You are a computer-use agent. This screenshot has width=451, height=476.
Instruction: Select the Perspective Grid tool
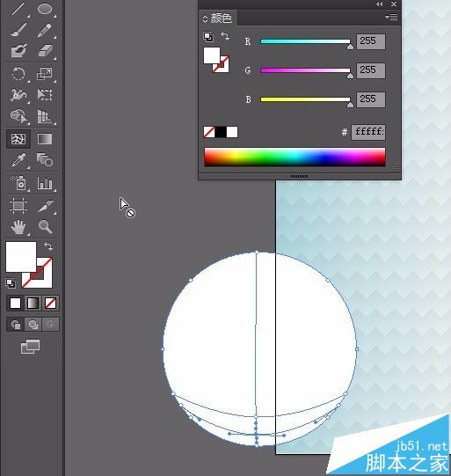(45, 116)
